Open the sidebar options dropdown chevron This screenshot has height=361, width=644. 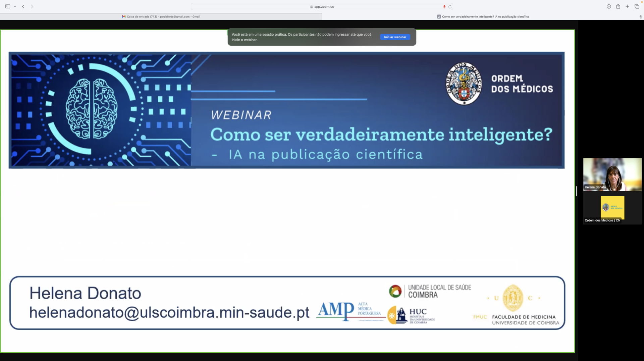[15, 6]
